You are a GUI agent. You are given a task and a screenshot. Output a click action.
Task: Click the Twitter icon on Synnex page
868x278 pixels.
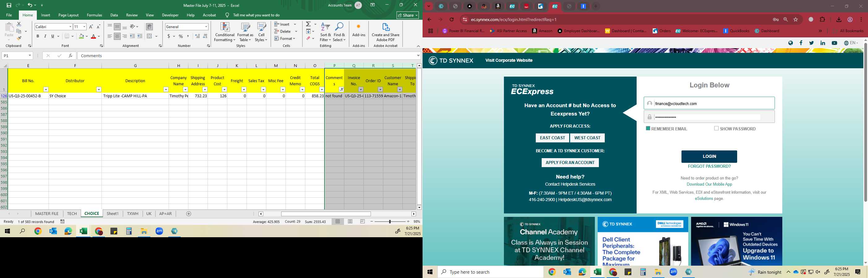[x=811, y=43]
